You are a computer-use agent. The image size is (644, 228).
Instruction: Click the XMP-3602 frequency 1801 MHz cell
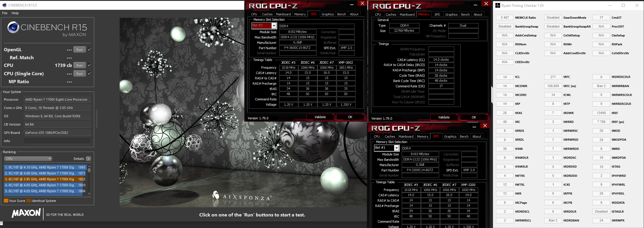(x=346, y=68)
